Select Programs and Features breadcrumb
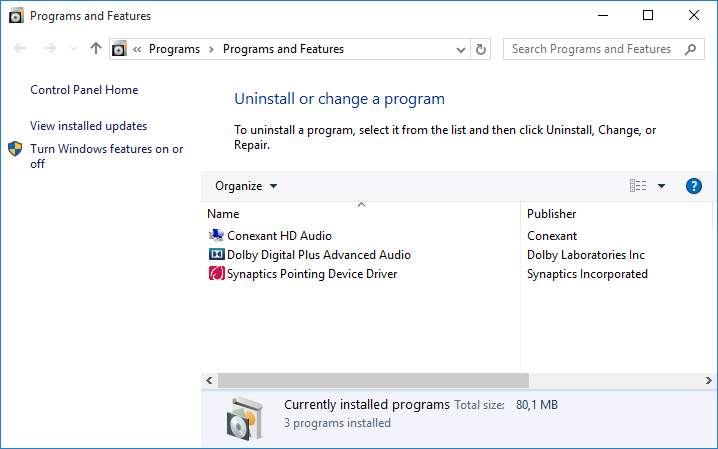Viewport: 718px width, 449px height. click(x=283, y=49)
